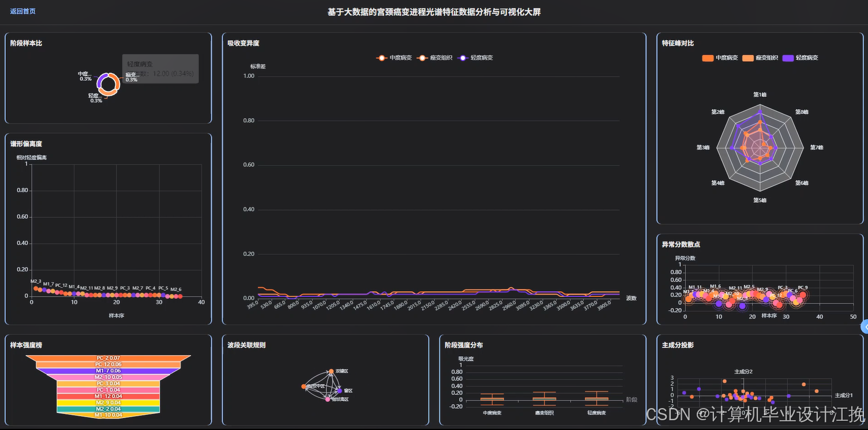Select the M1_12 0.04 red funnel bar
Image resolution: width=868 pixels, height=430 pixels.
pyautogui.click(x=108, y=396)
